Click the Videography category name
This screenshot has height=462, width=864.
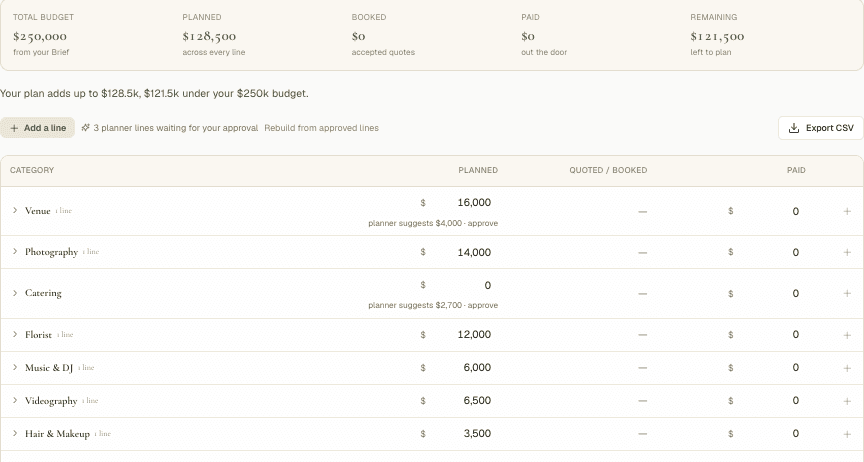[x=51, y=401]
